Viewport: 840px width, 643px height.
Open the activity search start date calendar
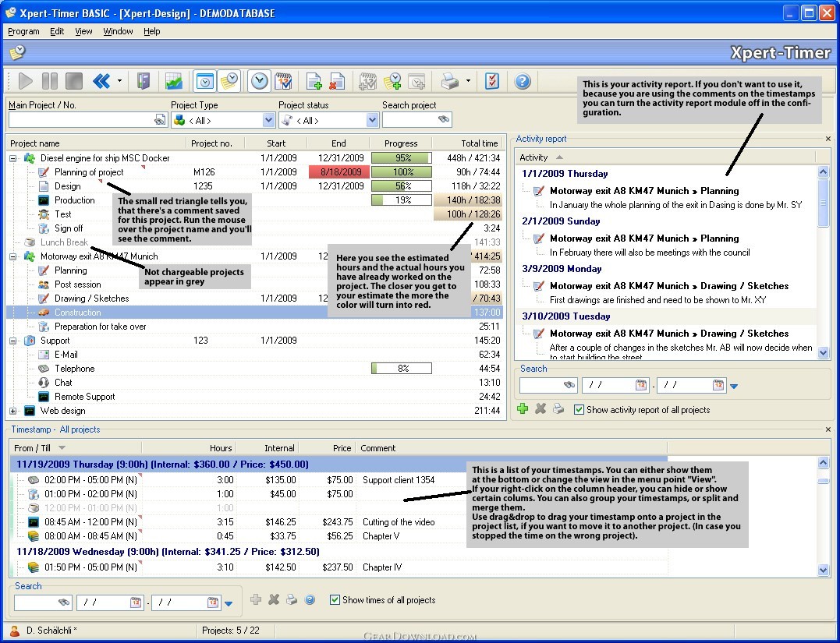(x=640, y=385)
